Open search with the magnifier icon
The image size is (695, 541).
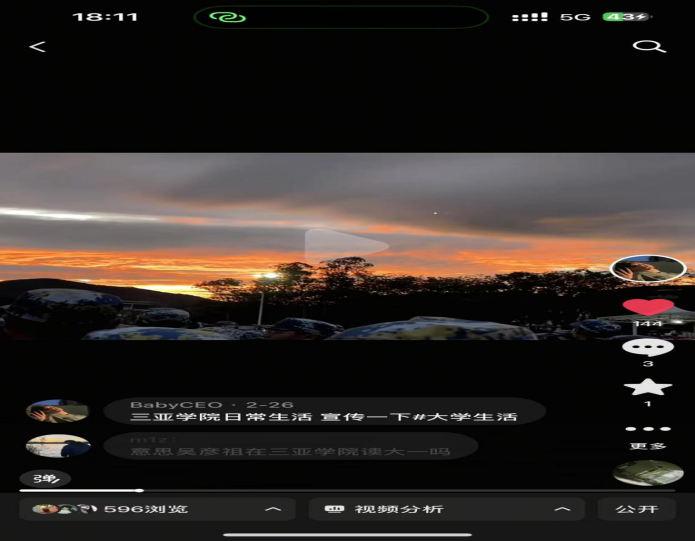(x=648, y=47)
